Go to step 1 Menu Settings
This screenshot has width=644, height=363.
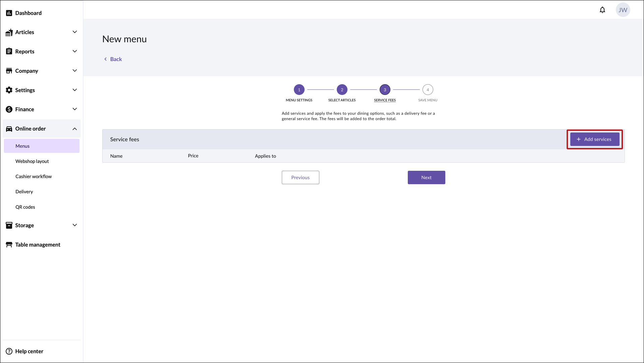coord(299,90)
